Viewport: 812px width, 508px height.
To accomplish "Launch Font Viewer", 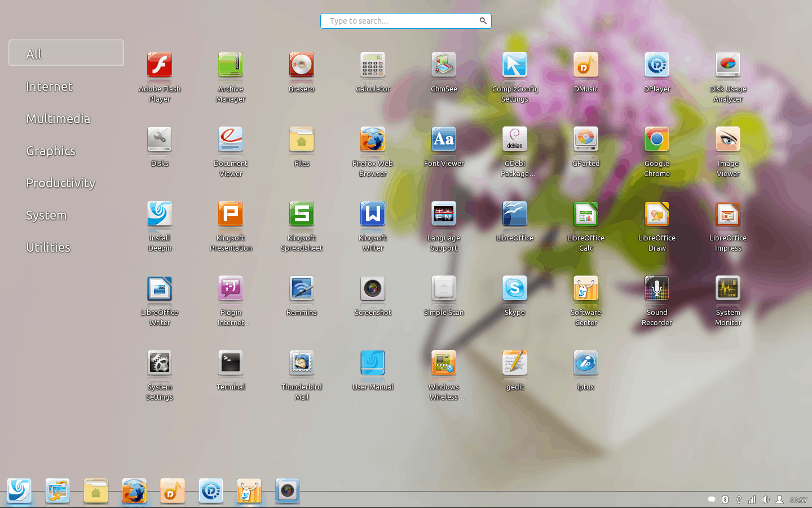I will pyautogui.click(x=444, y=139).
